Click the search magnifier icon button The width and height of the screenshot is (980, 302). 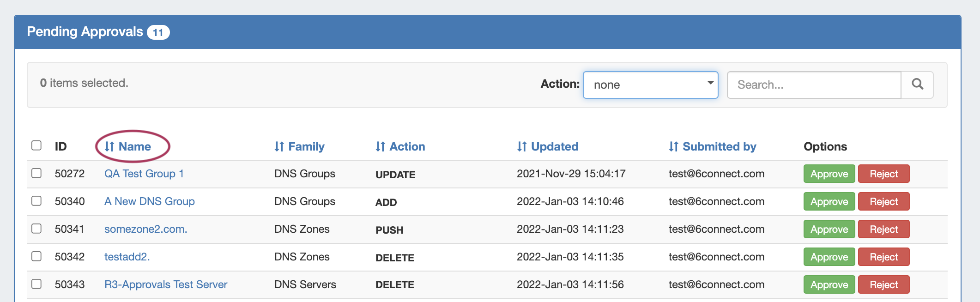click(x=917, y=85)
